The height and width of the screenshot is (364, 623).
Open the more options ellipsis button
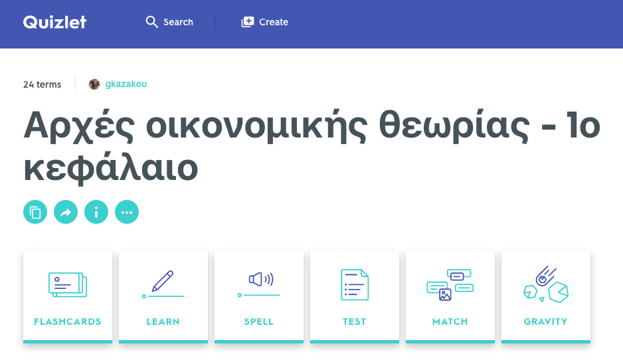[x=127, y=212]
